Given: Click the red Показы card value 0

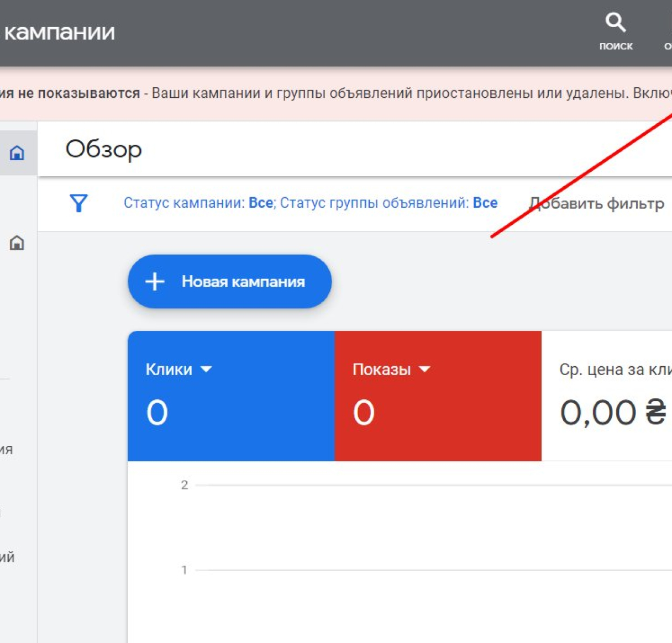Looking at the screenshot, I should click(x=364, y=413).
